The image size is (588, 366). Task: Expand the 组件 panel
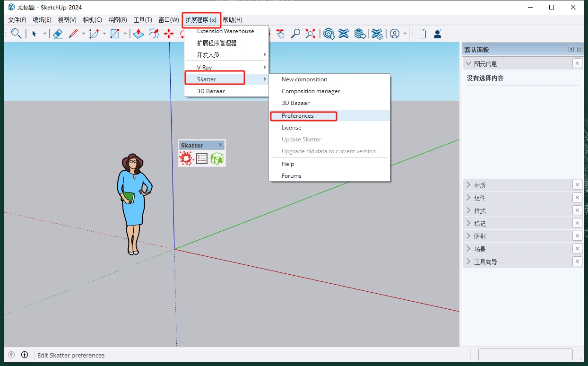[x=468, y=198]
